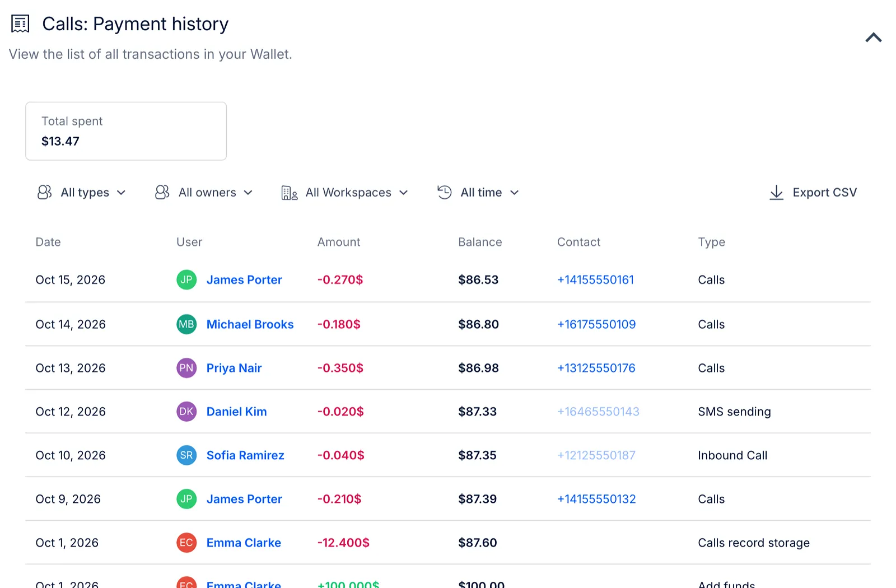Click the building icon beside All Workspaces
Screen dimensions: 896x588
(289, 193)
